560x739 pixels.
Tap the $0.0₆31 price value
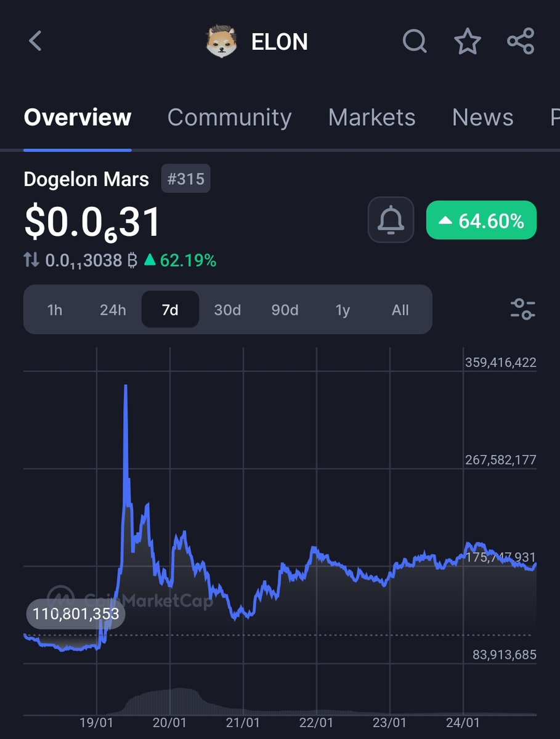(92, 222)
